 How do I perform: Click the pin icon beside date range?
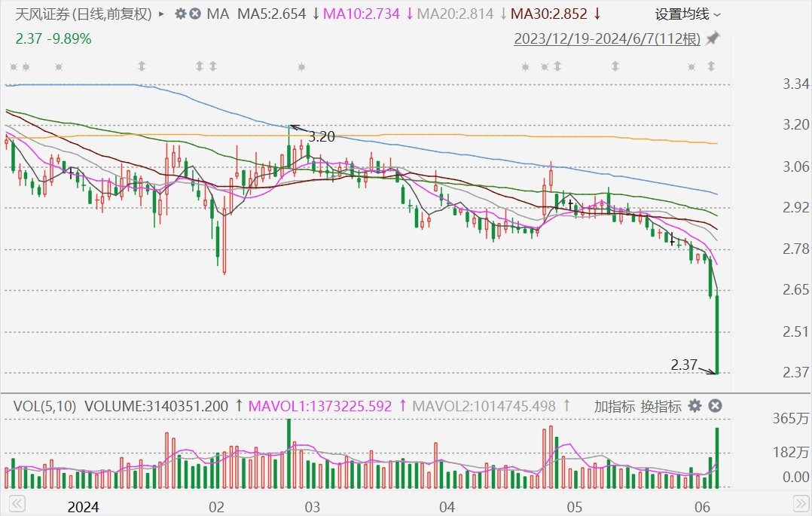pyautogui.click(x=712, y=39)
